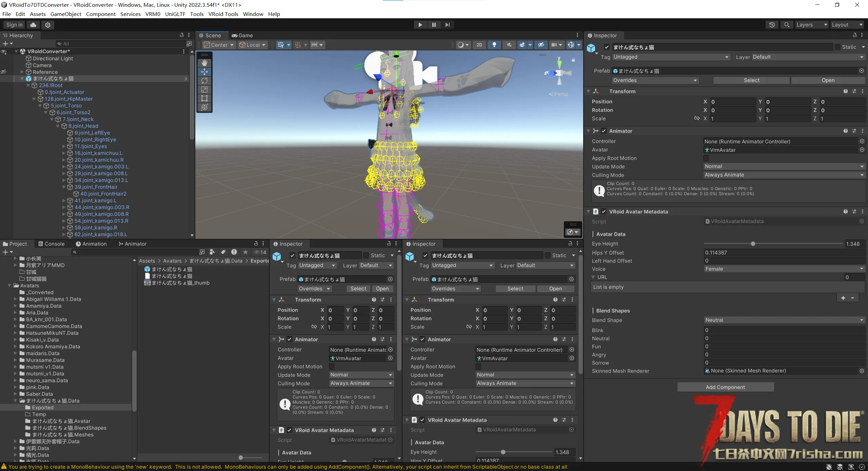Open the Culling Mode dropdown
This screenshot has height=471, width=868.
pyautogui.click(x=784, y=175)
